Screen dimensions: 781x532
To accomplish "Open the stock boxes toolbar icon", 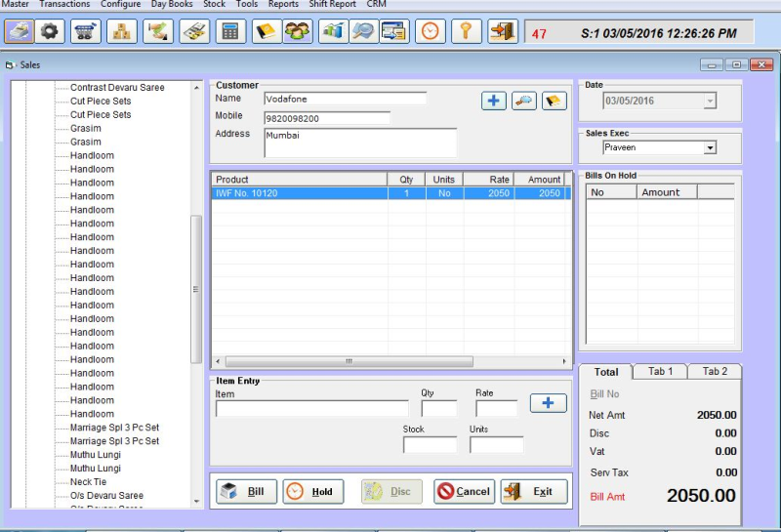I will pos(121,32).
